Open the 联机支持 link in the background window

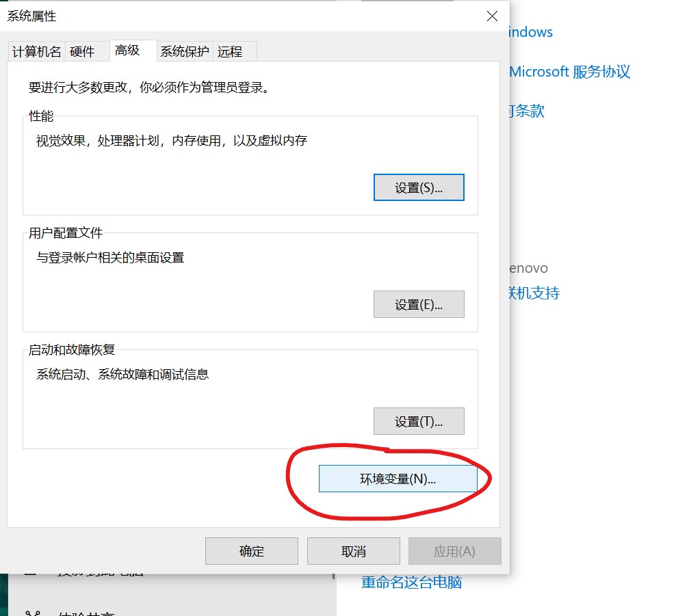click(x=534, y=293)
